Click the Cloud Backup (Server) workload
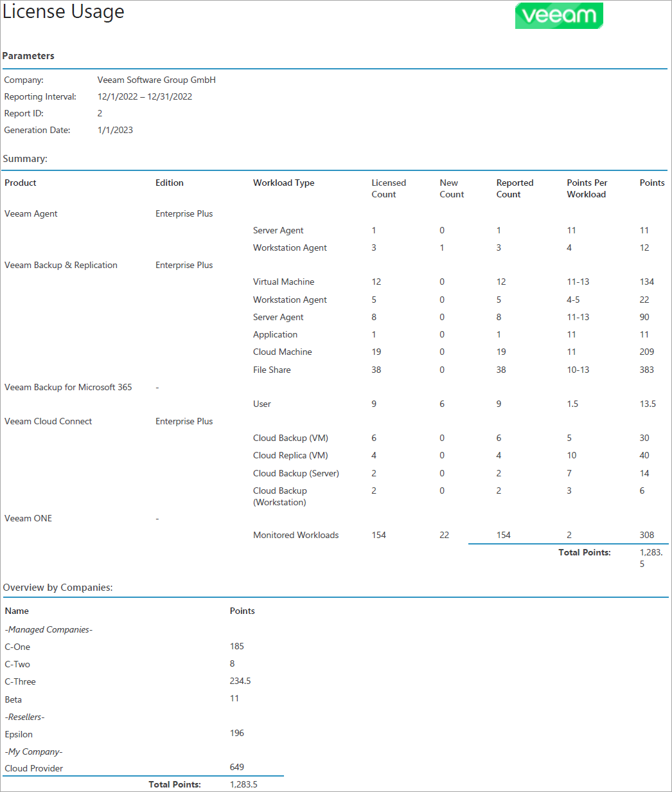 tap(296, 473)
